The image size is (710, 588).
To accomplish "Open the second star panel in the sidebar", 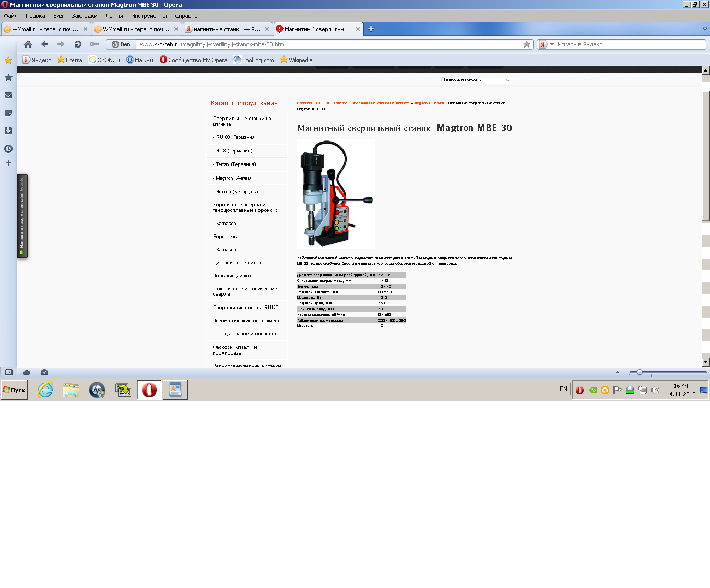I will click(x=8, y=78).
